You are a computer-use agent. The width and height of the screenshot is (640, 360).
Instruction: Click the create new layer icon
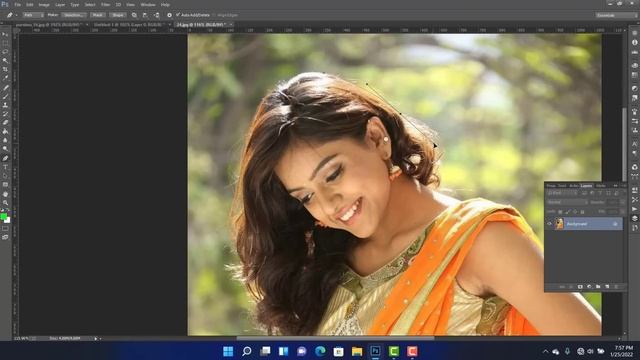pyautogui.click(x=607, y=287)
